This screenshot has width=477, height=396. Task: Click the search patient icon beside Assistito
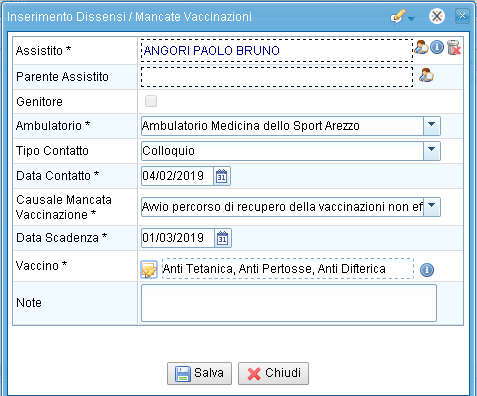tap(421, 47)
